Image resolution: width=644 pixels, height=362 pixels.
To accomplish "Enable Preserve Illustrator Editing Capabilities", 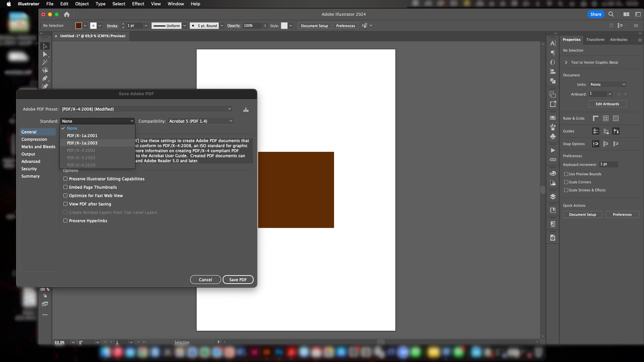I will (65, 179).
